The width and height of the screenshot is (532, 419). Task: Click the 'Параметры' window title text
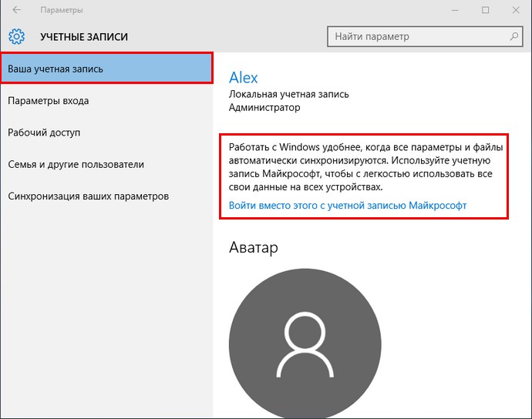[x=62, y=10]
